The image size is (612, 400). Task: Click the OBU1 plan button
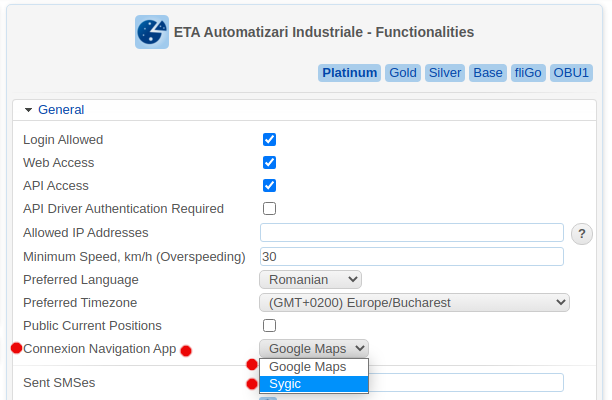click(x=572, y=73)
